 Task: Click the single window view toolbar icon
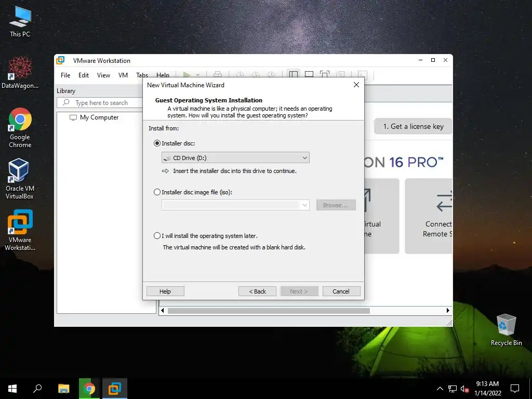[309, 74]
